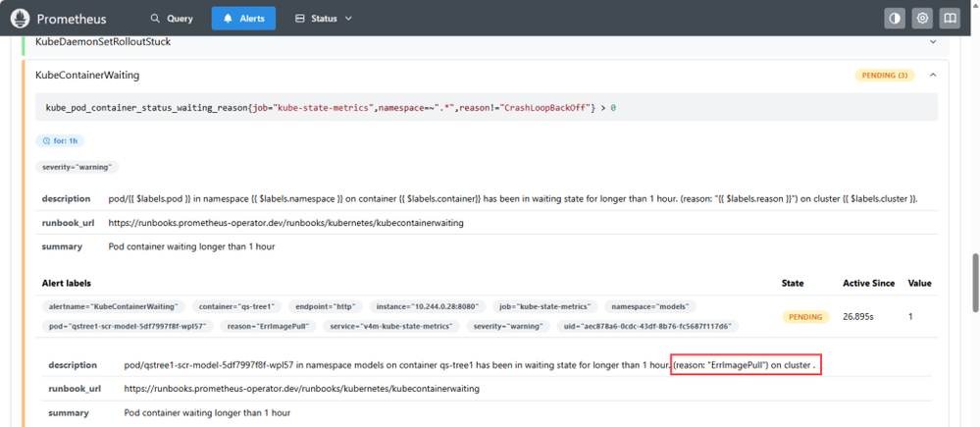This screenshot has width=980, height=427.
Task: Click the job="kube-state-metrics" label chip
Action: coord(544,306)
